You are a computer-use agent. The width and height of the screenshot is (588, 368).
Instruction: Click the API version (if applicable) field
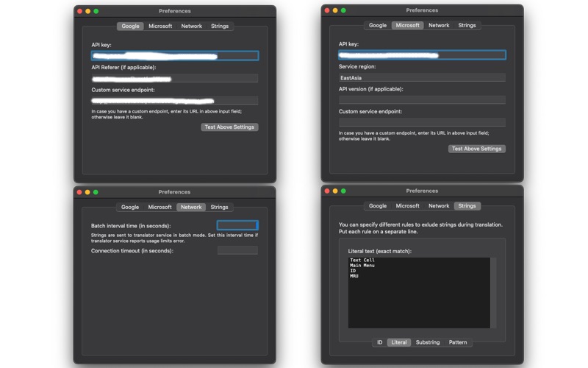(422, 100)
